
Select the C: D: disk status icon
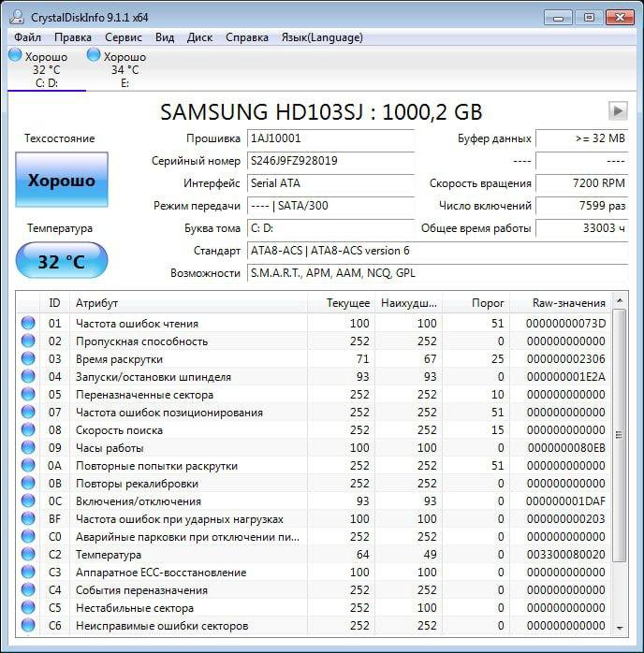click(x=15, y=56)
